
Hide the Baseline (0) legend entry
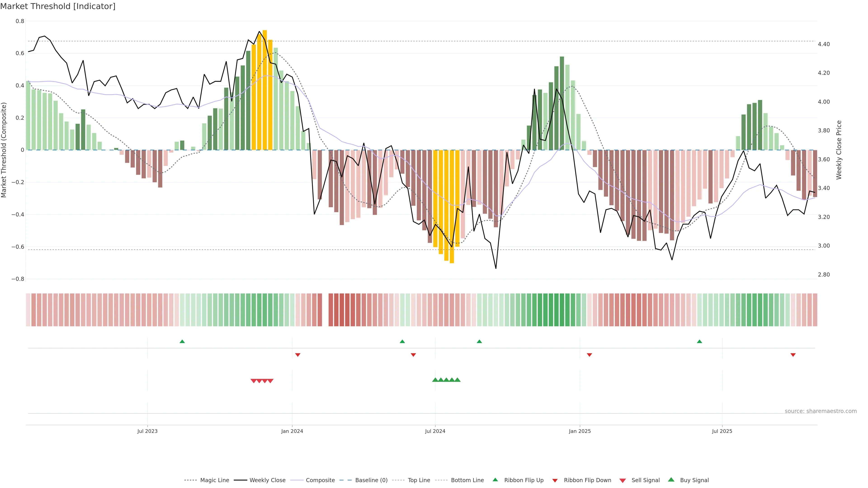(x=371, y=480)
